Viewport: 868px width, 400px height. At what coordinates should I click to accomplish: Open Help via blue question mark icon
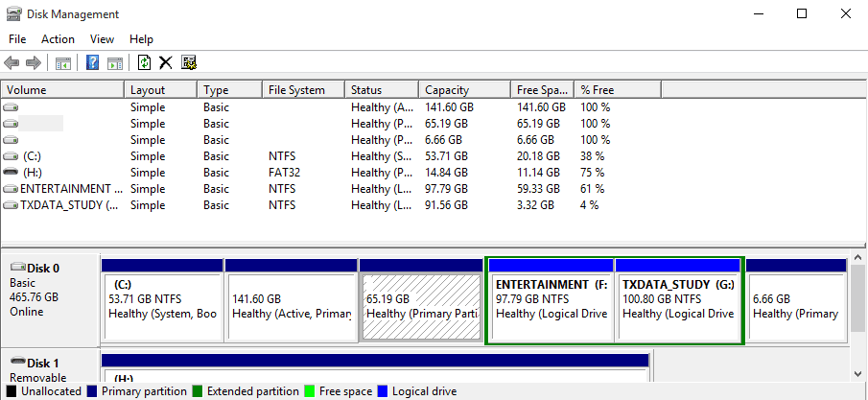(93, 62)
